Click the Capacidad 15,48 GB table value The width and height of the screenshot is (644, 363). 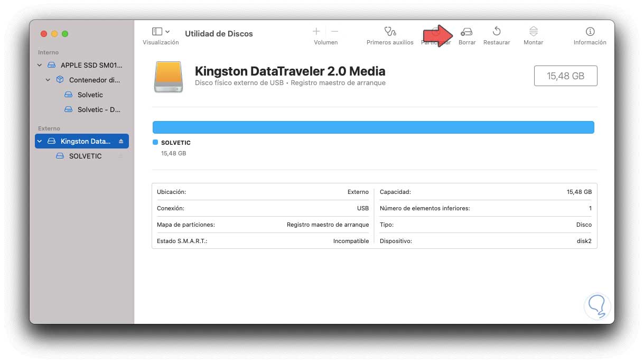(579, 192)
